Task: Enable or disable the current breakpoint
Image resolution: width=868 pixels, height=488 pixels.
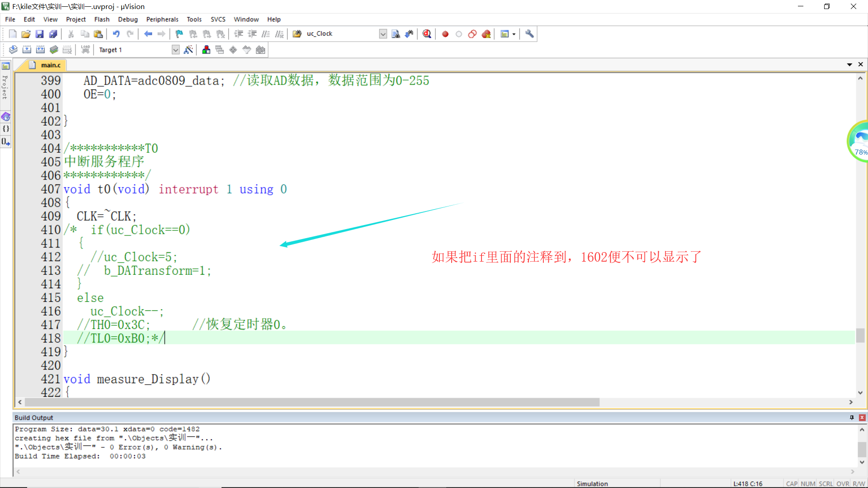Action: [459, 34]
